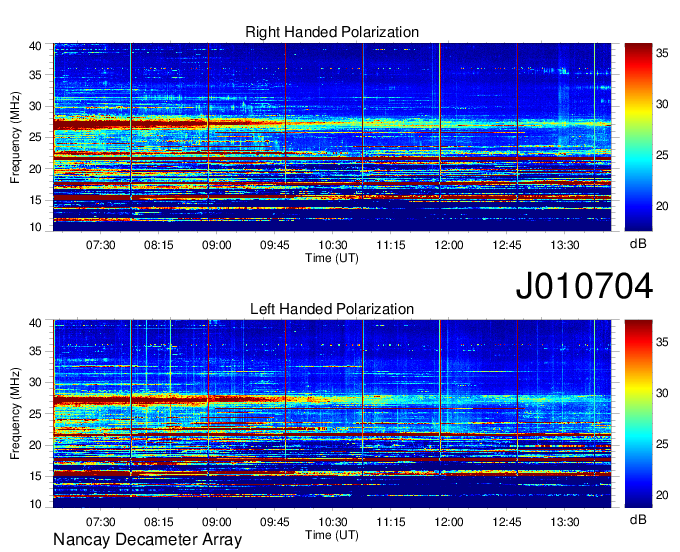Click dB label under Left Handed colorbar
Viewport: 680px width, 552px height.
(638, 519)
